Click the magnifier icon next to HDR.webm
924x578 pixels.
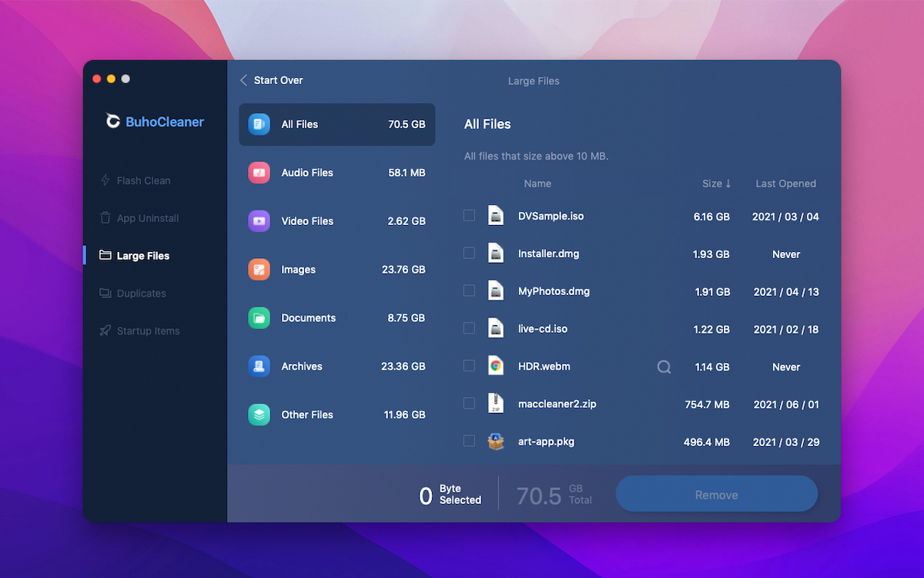pos(664,367)
